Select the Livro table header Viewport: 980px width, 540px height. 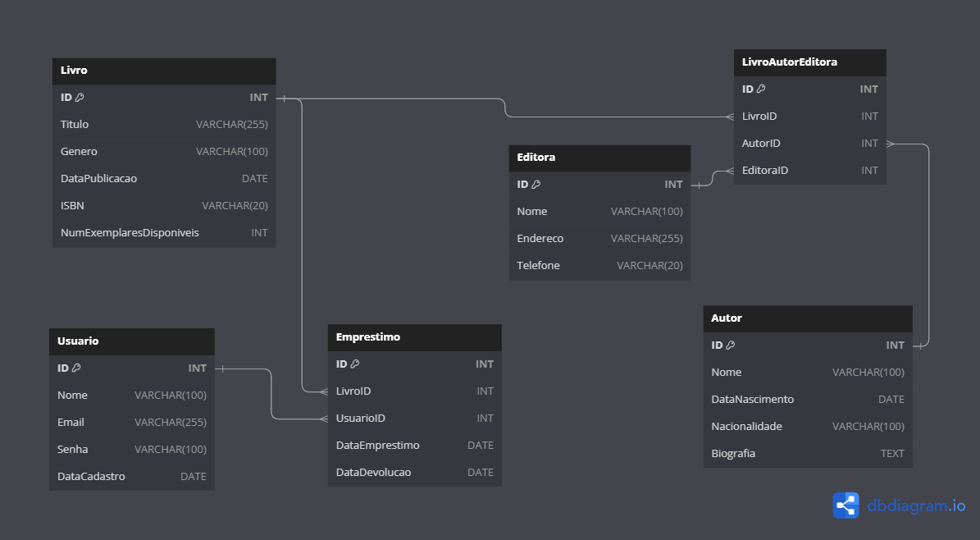pos(164,71)
